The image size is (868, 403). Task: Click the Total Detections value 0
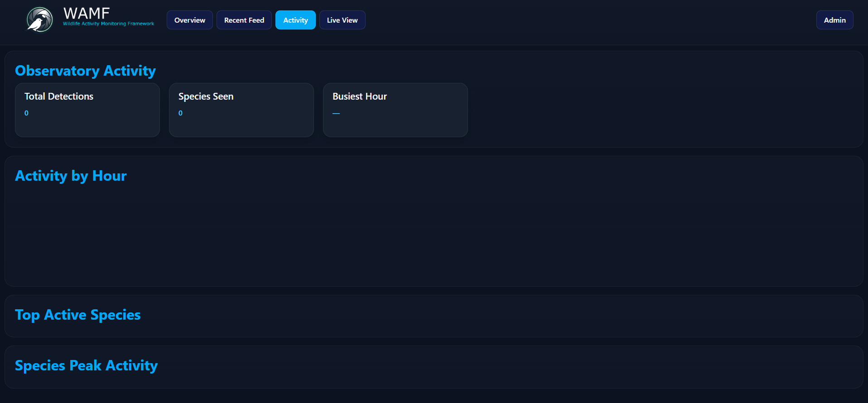[x=26, y=113]
